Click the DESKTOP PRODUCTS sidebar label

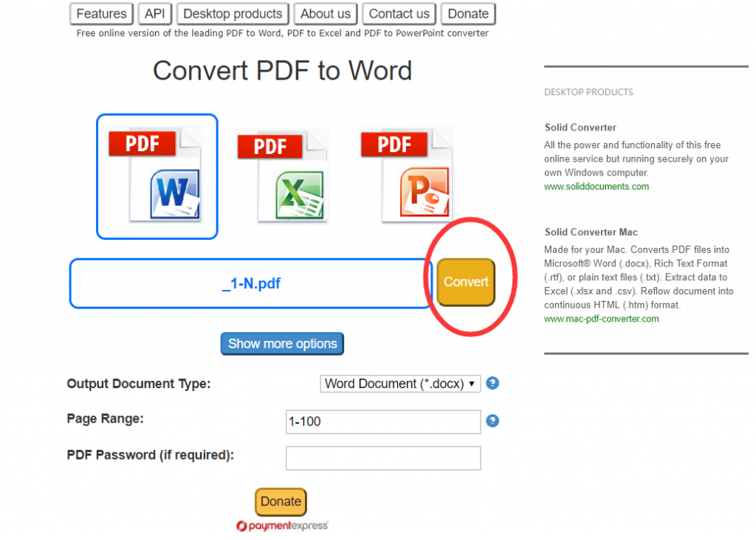pos(588,92)
